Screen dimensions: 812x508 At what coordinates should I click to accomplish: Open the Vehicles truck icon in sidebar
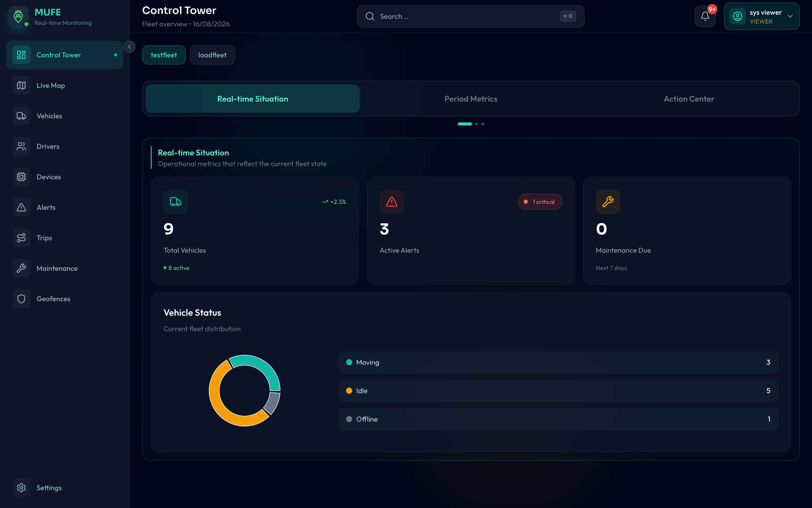tap(21, 116)
